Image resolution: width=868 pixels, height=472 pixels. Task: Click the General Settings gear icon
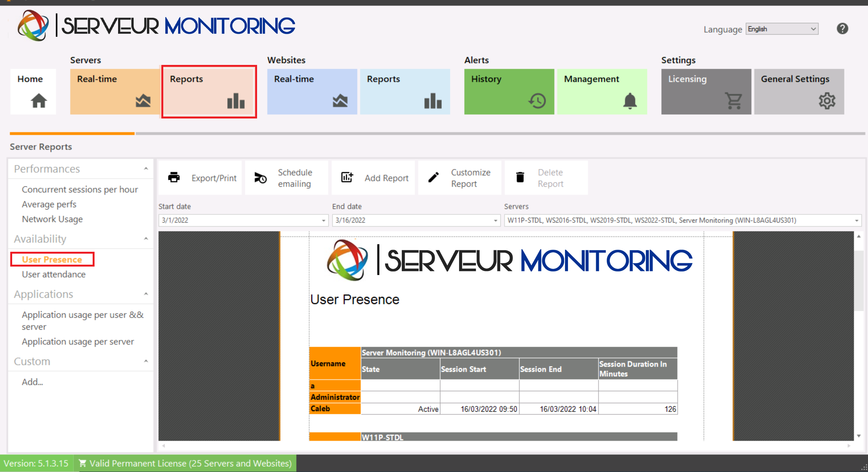827,101
